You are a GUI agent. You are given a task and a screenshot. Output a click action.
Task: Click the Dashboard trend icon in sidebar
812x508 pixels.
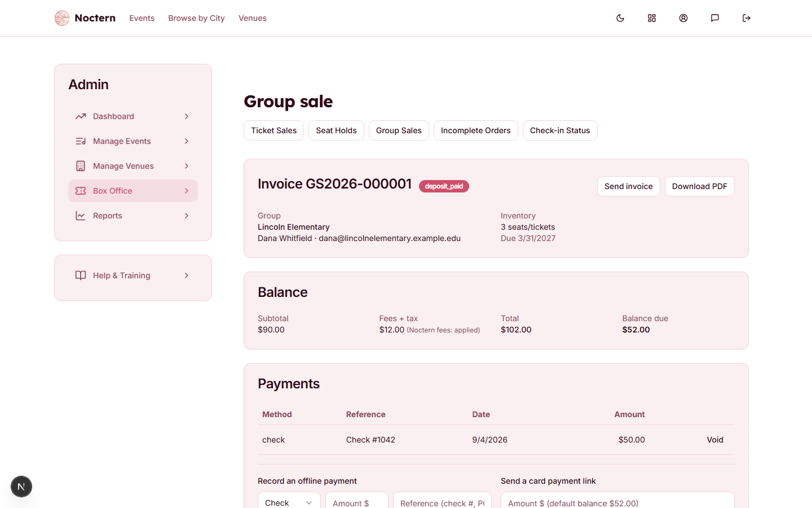[x=81, y=116]
